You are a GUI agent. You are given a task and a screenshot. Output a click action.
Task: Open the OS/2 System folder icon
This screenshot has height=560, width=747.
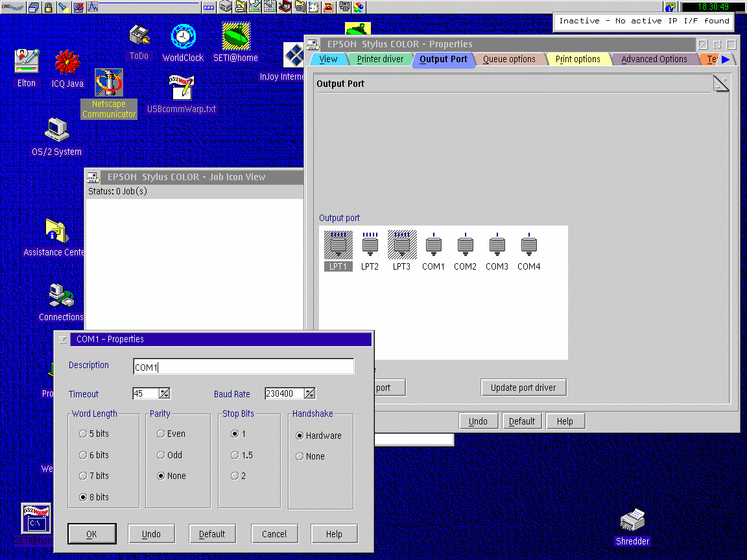[x=56, y=137]
